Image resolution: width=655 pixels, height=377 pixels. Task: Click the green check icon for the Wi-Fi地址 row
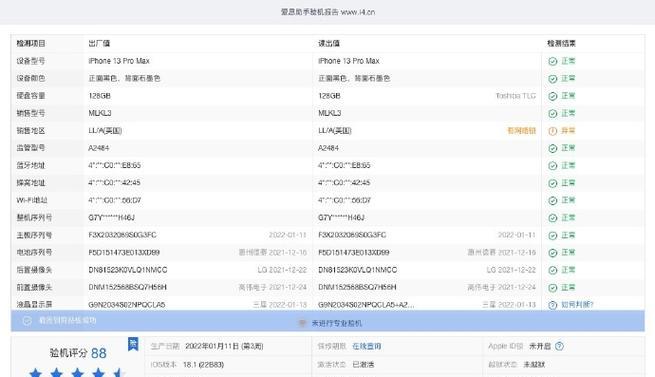tap(553, 201)
